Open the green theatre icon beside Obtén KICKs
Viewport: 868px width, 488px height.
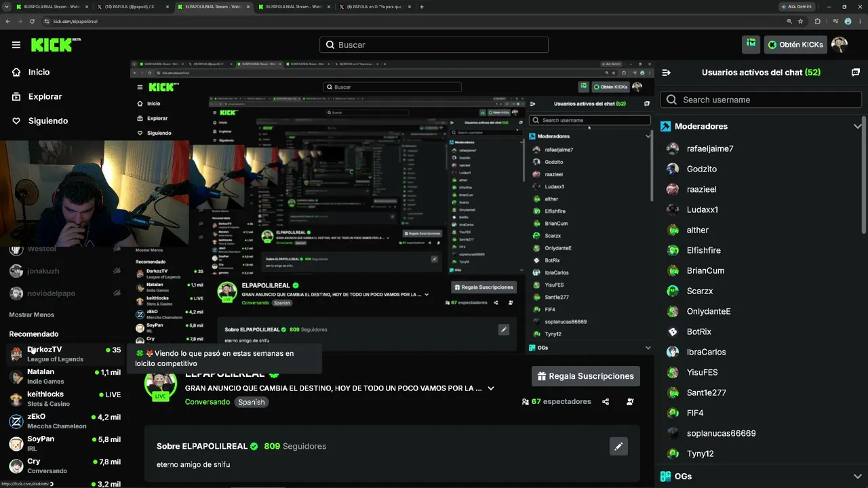click(x=751, y=44)
